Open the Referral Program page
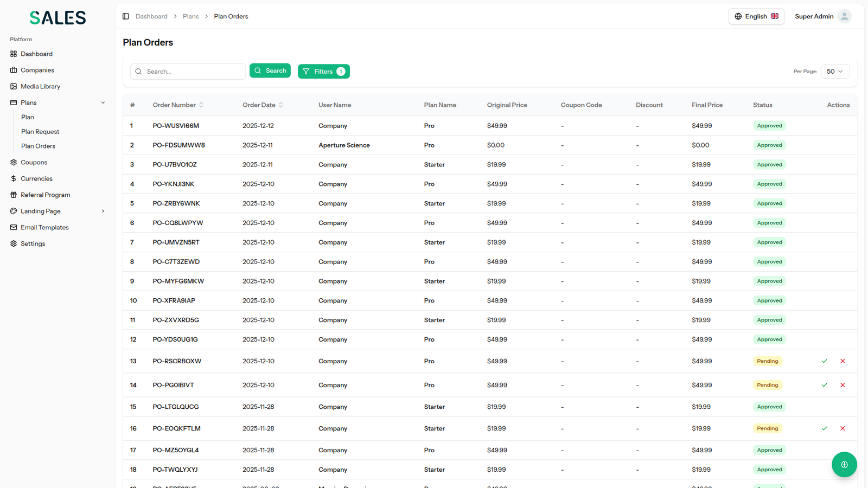 (x=45, y=195)
